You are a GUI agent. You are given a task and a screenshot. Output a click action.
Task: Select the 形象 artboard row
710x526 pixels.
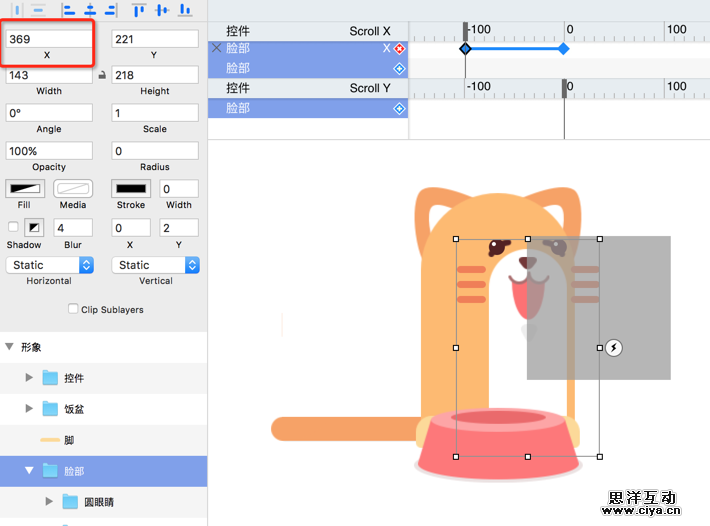click(x=104, y=347)
